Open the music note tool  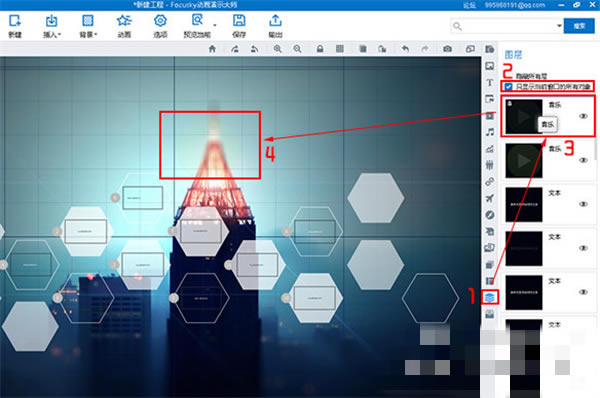pos(489,132)
